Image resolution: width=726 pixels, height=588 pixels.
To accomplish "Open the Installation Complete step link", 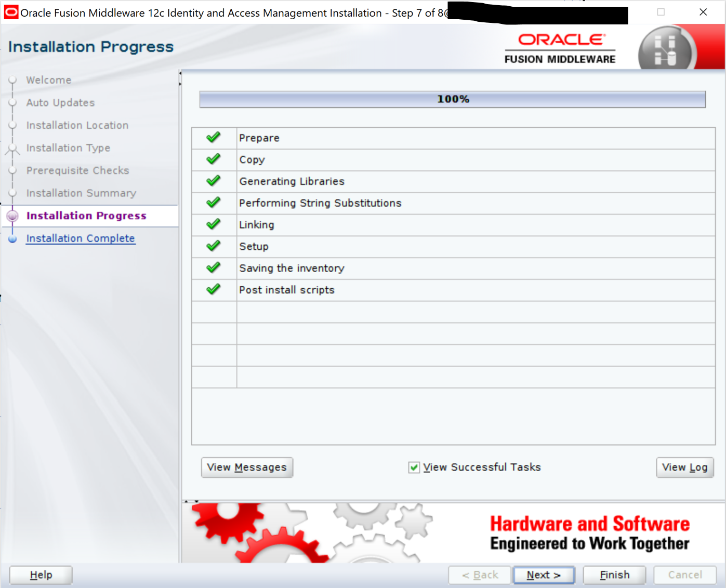I will tap(81, 238).
